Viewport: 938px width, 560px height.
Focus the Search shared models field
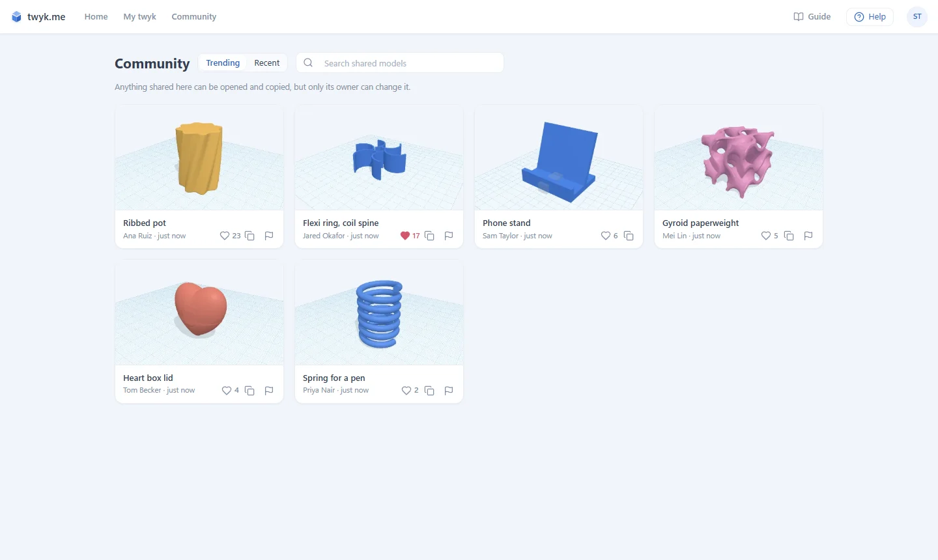pyautogui.click(x=400, y=63)
